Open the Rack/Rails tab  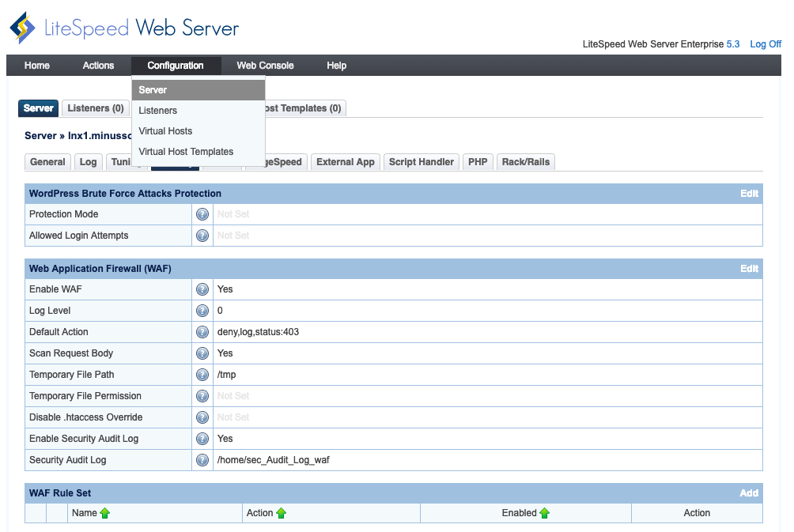coord(526,162)
